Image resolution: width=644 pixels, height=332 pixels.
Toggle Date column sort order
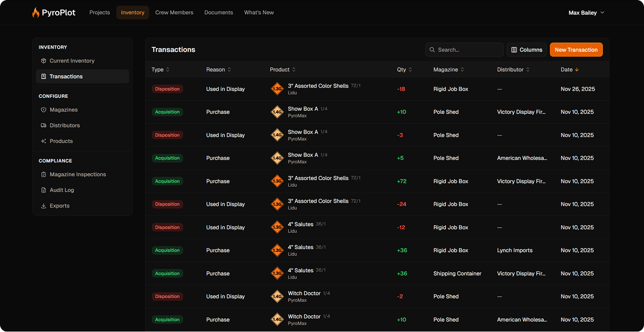click(x=570, y=70)
